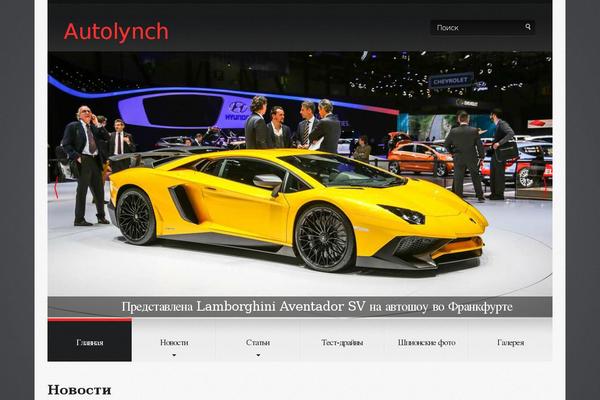Expand the Статьи dropdown arrow
This screenshot has width=600, height=400.
tap(258, 355)
